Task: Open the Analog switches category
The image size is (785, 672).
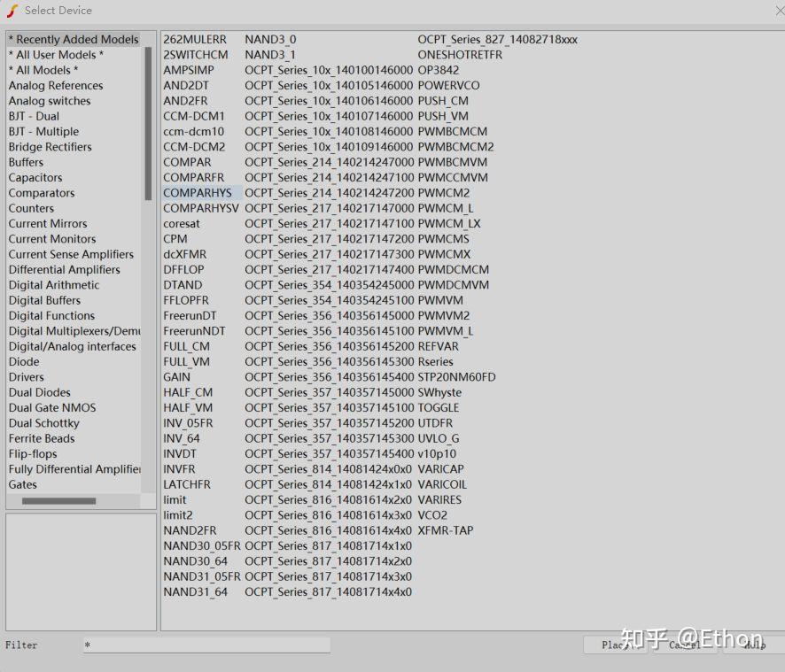Action: (50, 101)
